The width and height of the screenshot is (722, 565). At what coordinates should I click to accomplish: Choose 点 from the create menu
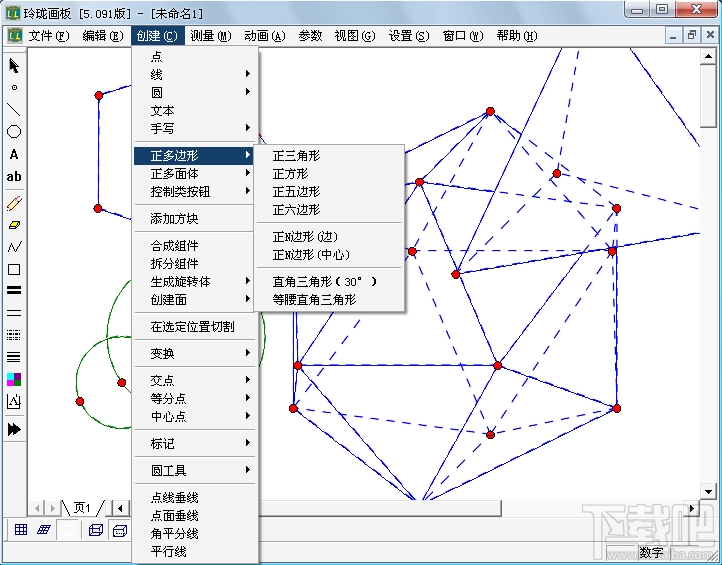tap(195, 56)
